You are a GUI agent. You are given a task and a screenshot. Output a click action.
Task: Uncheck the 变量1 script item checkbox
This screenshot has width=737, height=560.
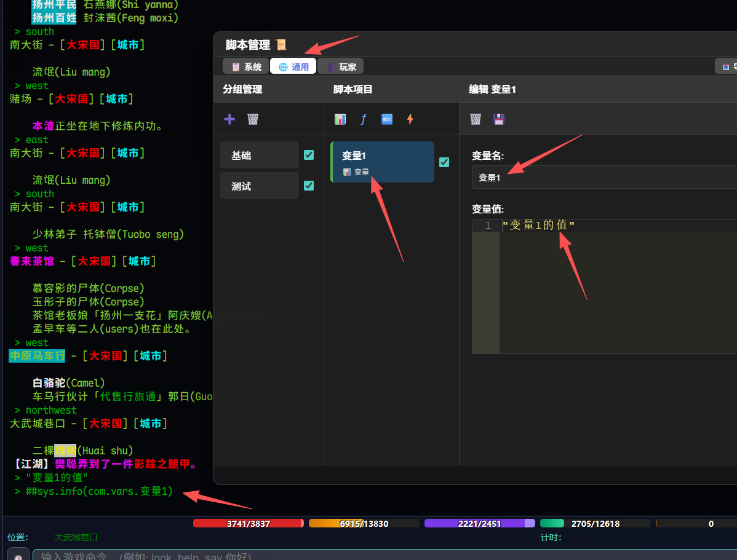tap(444, 162)
